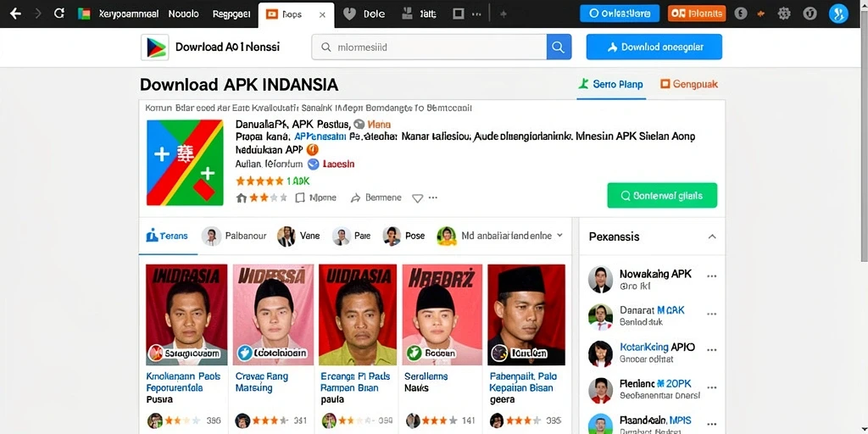Click the blue check badge next to Aulian

click(x=314, y=164)
